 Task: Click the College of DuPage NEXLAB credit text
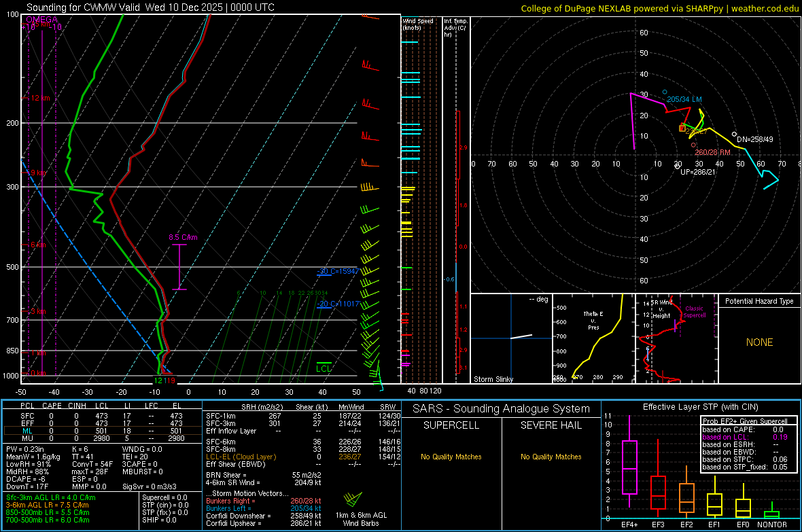point(659,8)
